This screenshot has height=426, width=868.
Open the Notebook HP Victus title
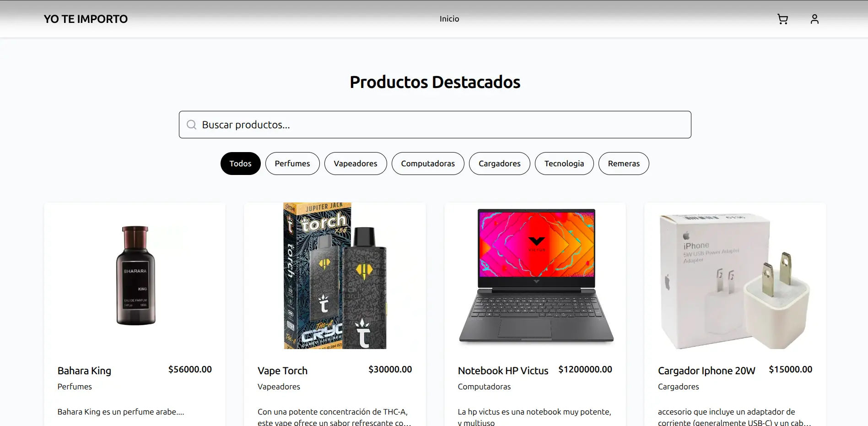click(503, 371)
